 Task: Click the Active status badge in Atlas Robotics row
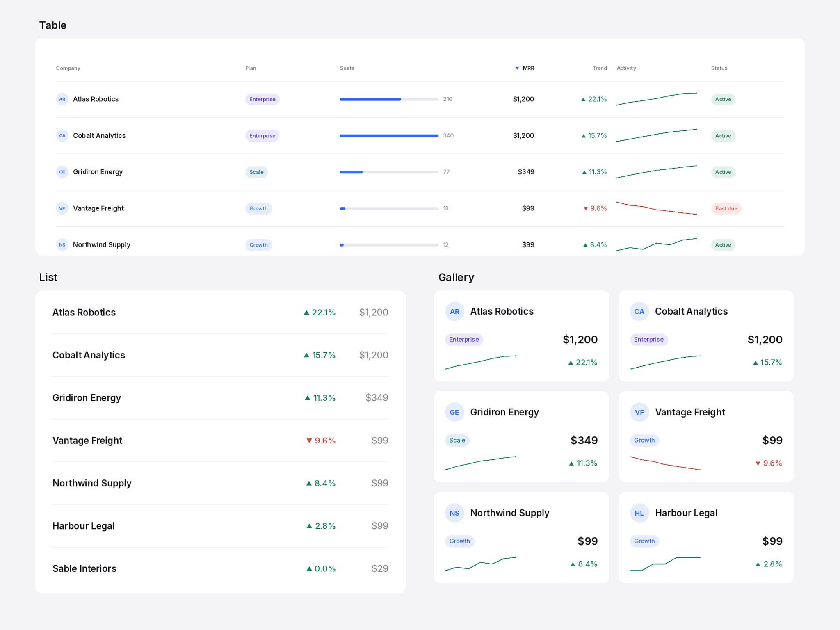(x=723, y=99)
